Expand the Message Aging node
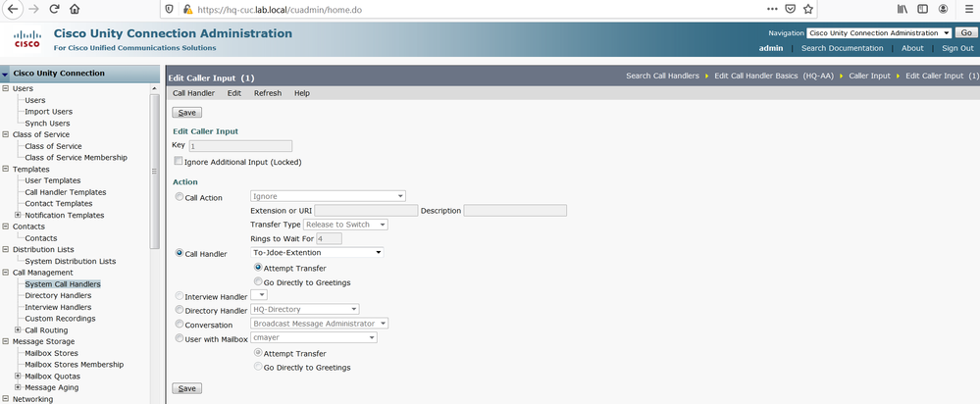980x404 pixels. 18,387
